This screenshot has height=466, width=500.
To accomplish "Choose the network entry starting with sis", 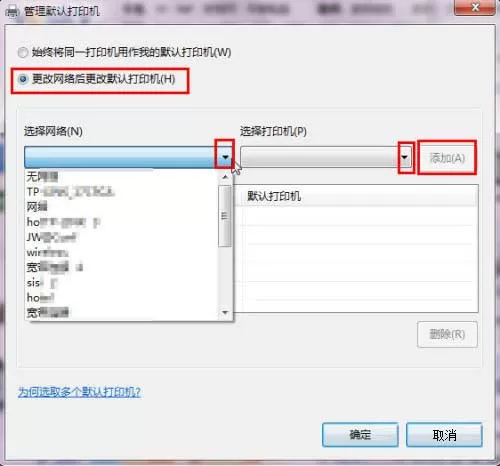I will (x=122, y=283).
